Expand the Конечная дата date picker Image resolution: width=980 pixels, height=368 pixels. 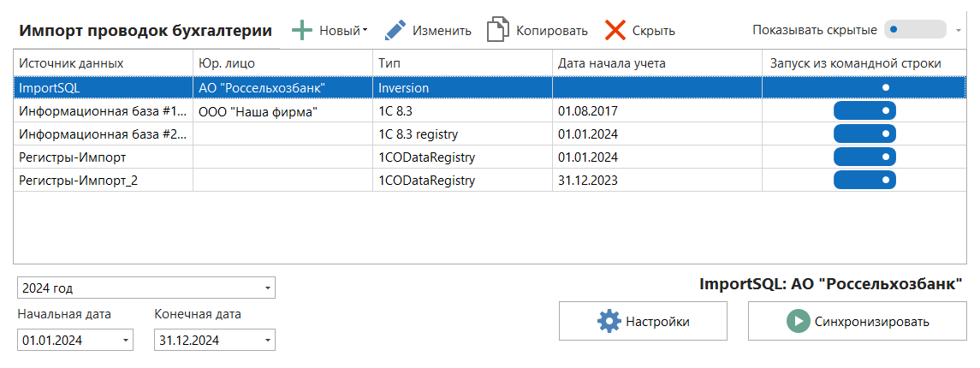pos(267,341)
